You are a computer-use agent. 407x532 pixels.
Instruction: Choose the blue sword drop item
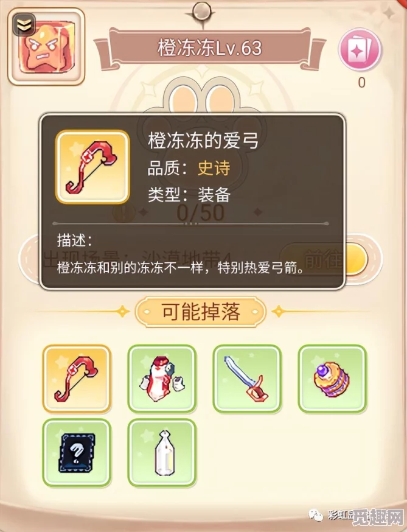247,379
